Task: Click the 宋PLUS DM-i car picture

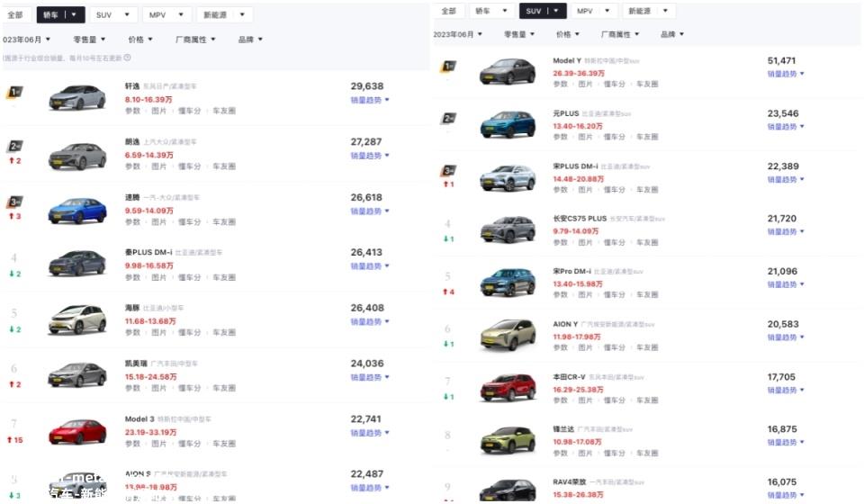Action: [x=508, y=176]
